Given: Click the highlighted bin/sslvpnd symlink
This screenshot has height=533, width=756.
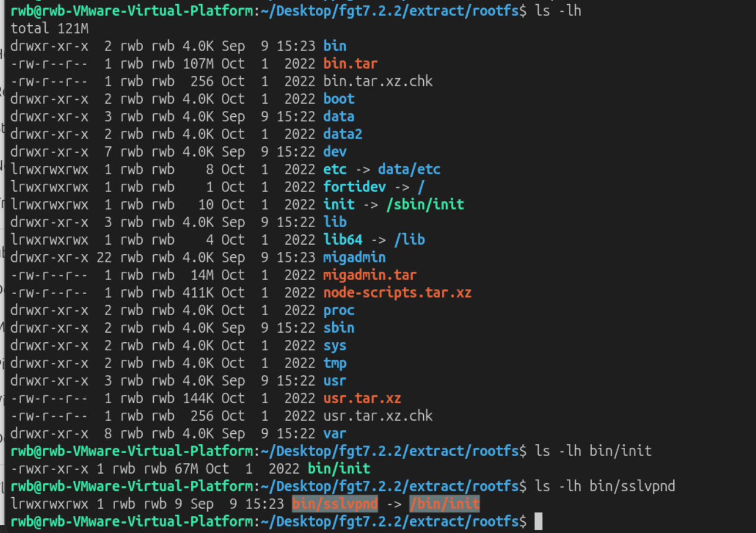Looking at the screenshot, I should point(335,503).
